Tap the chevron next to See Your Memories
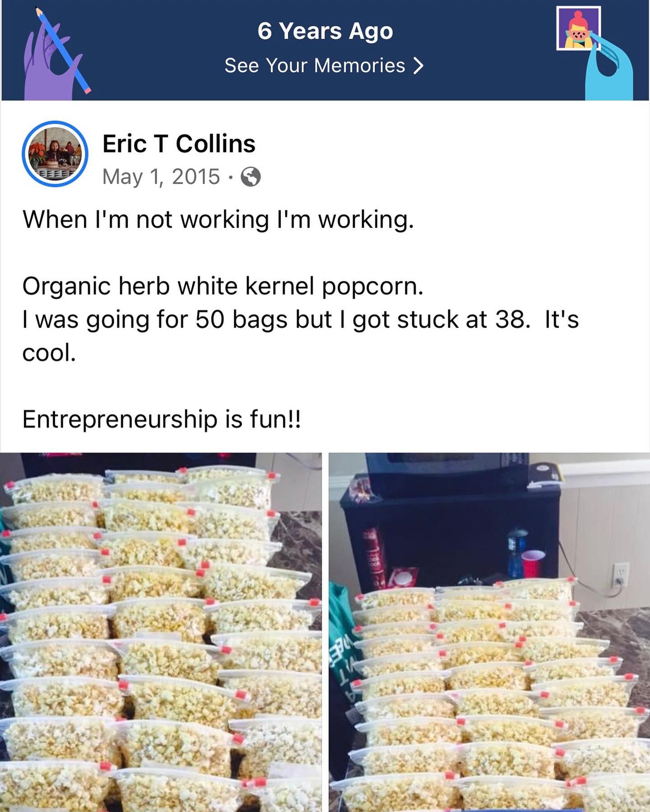The height and width of the screenshot is (812, 650). point(418,66)
